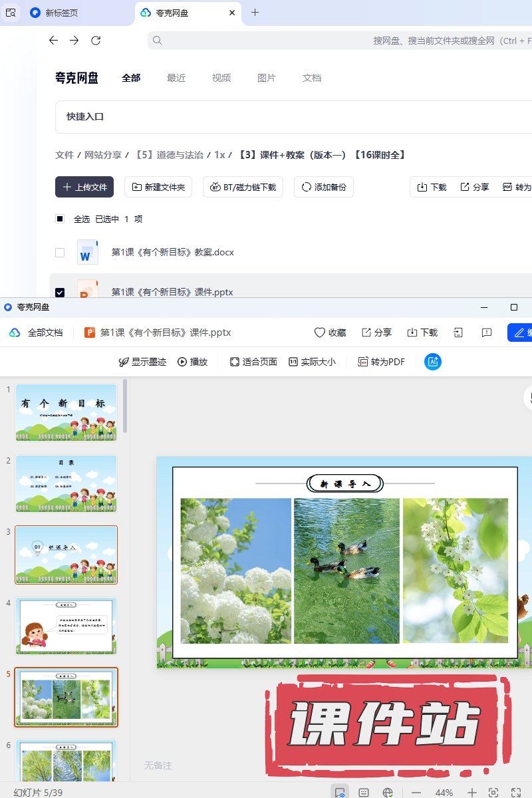Check the box for 教案.docx file

[x=60, y=253]
